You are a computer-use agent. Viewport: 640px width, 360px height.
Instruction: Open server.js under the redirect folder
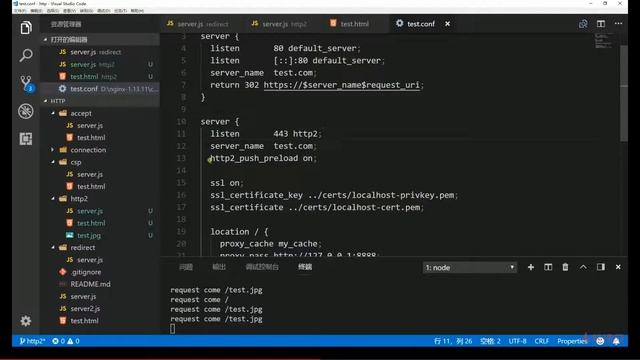[x=90, y=260]
